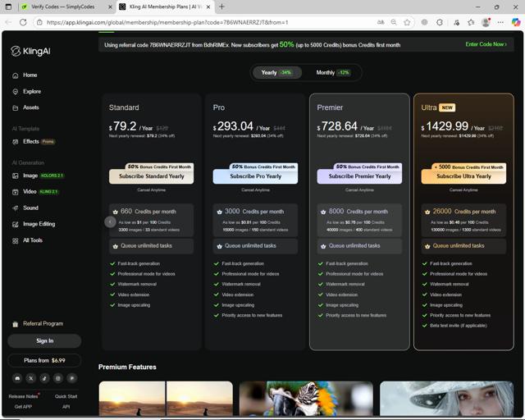Open Effects under AI Template
The height and width of the screenshot is (420, 525).
pos(33,141)
